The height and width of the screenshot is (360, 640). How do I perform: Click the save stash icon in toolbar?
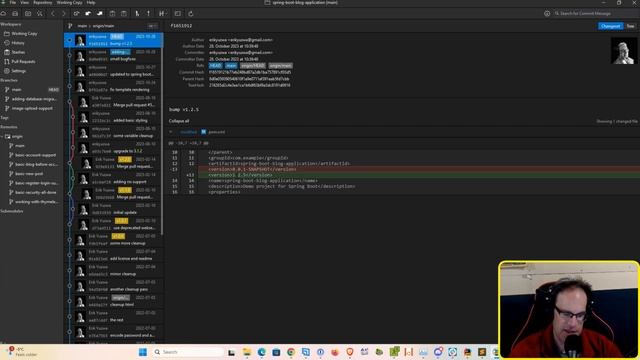(x=112, y=13)
